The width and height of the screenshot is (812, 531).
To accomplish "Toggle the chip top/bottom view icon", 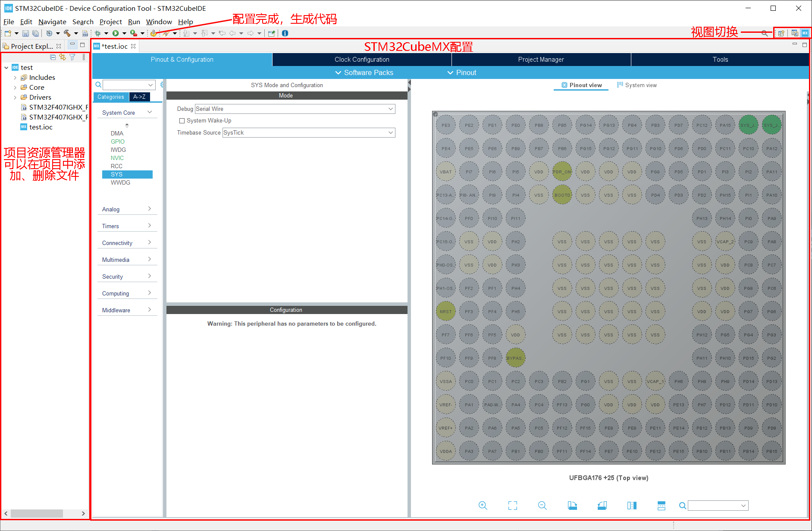I will pyautogui.click(x=662, y=506).
